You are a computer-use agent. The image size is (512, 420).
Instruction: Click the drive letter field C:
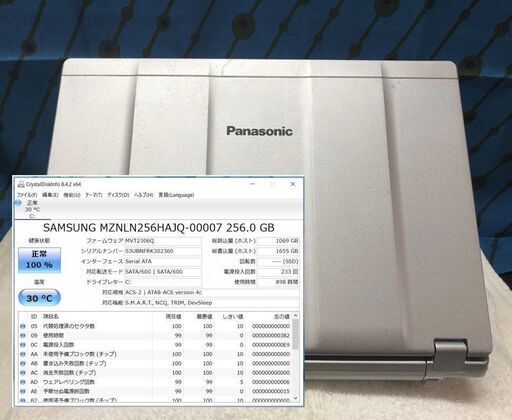(x=163, y=282)
